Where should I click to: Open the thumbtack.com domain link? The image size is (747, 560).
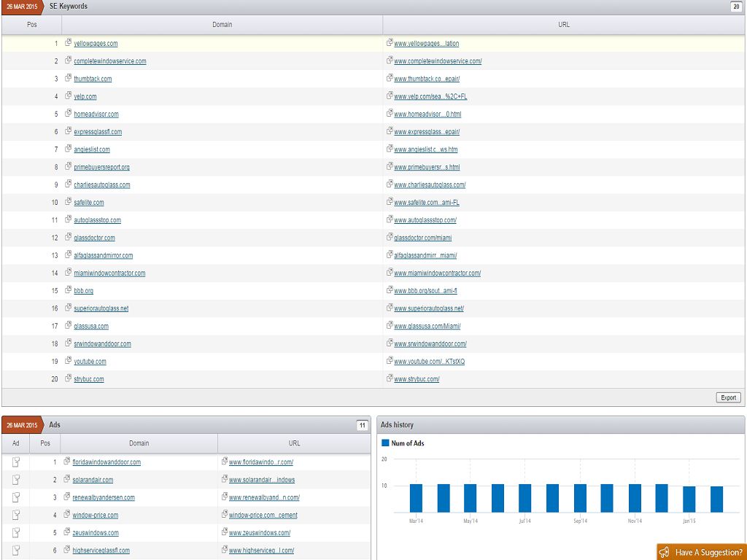coord(93,79)
